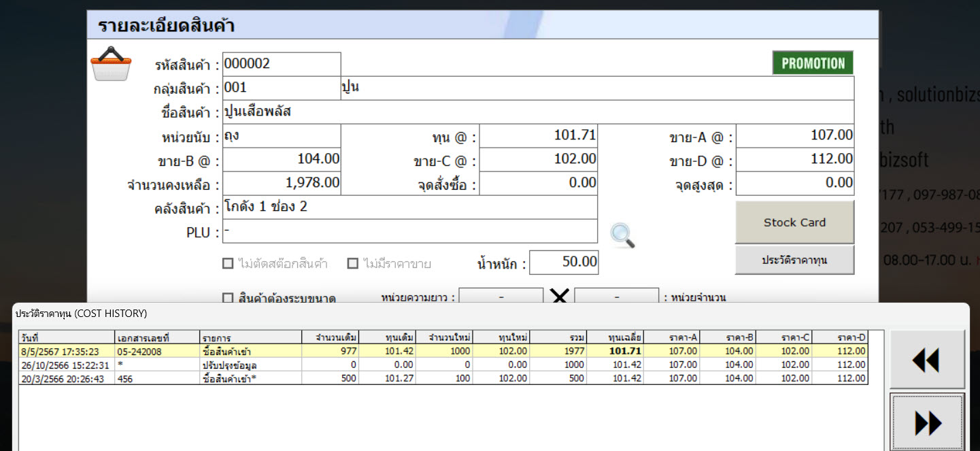
Task: Enable the สินค้าต้องระบุขนาด checkbox
Action: 229,298
